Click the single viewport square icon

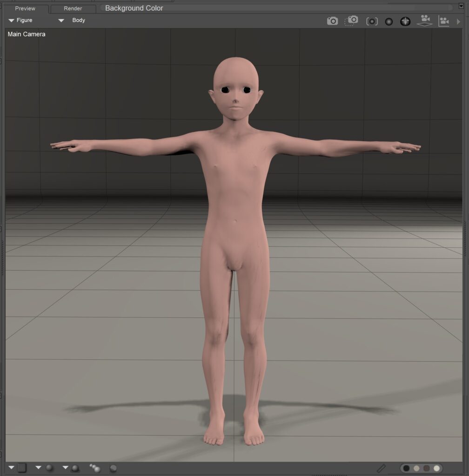[x=22, y=468]
